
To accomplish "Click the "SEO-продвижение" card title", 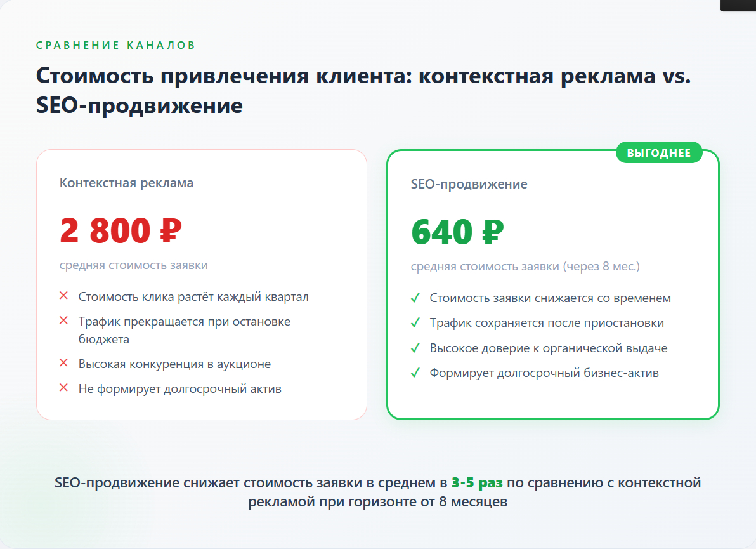I will [469, 184].
